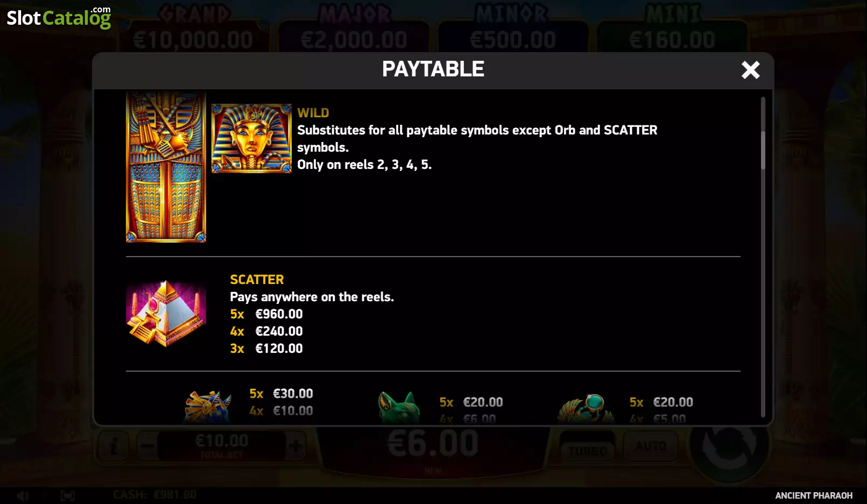The image size is (867, 504).
Task: Toggle fullscreen icon in bottom bar
Action: 68,495
